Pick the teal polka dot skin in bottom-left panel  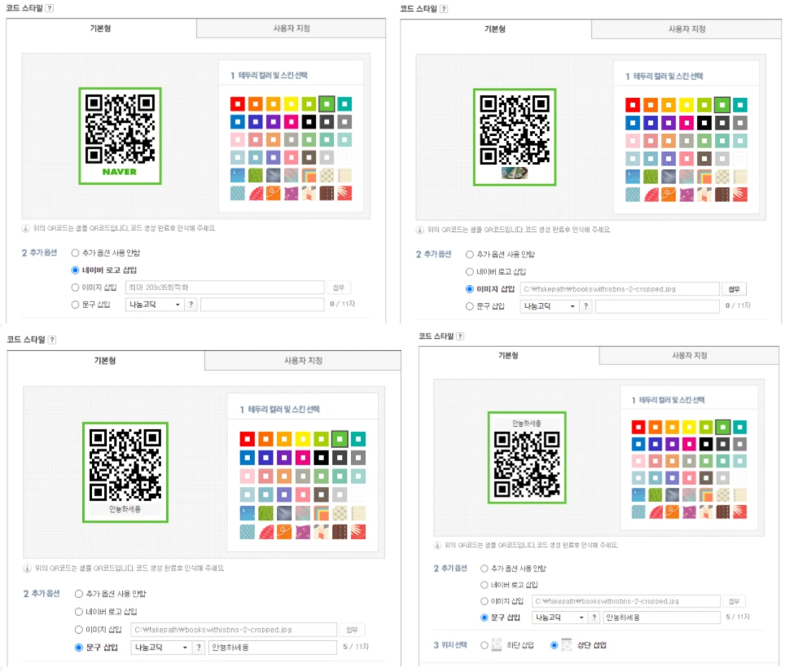click(x=247, y=532)
